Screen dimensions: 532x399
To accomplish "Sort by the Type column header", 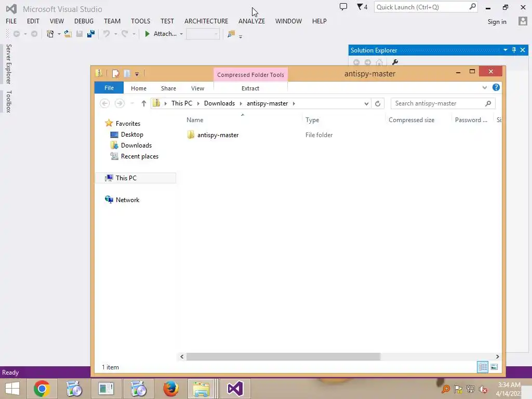I will 312,120.
